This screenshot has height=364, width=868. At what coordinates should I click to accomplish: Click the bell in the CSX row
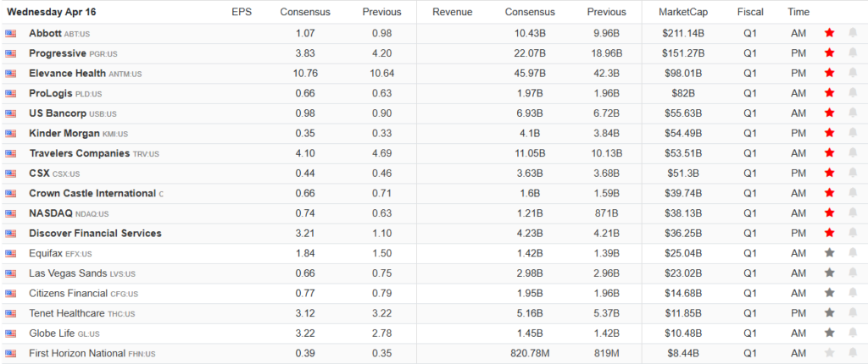pos(853,174)
